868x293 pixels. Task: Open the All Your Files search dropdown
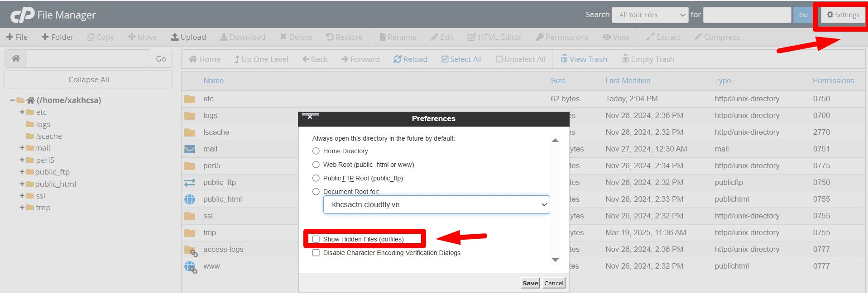coord(650,15)
